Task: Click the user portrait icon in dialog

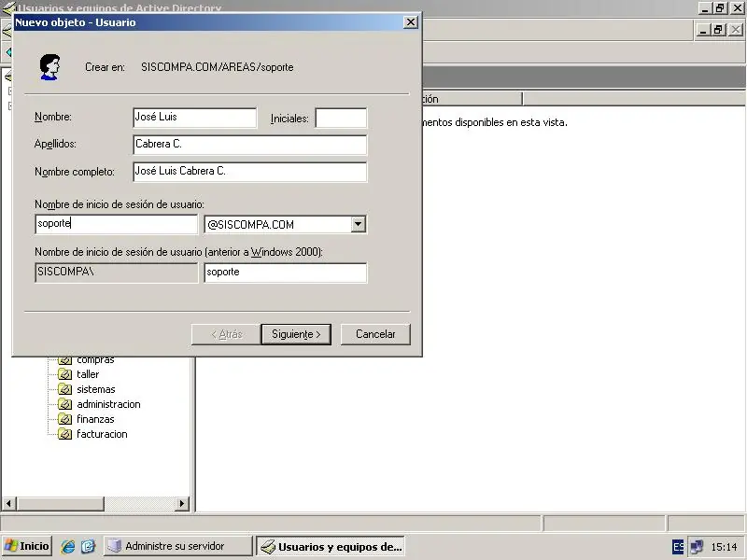Action: click(x=49, y=67)
